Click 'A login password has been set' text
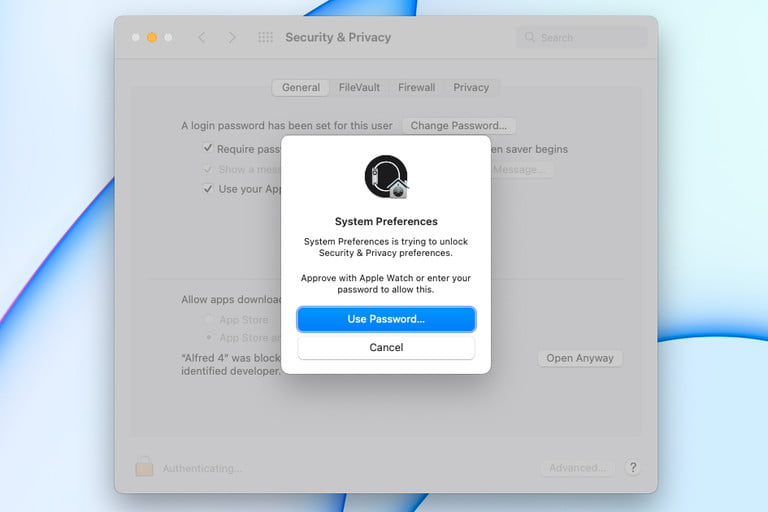Viewport: 768px width, 512px height. (x=287, y=125)
